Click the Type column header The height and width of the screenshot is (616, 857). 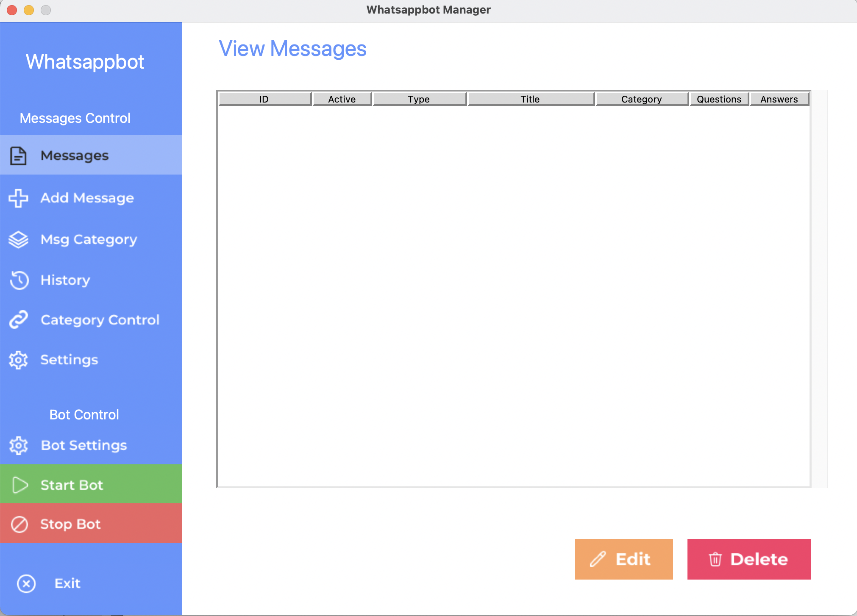pos(419,99)
